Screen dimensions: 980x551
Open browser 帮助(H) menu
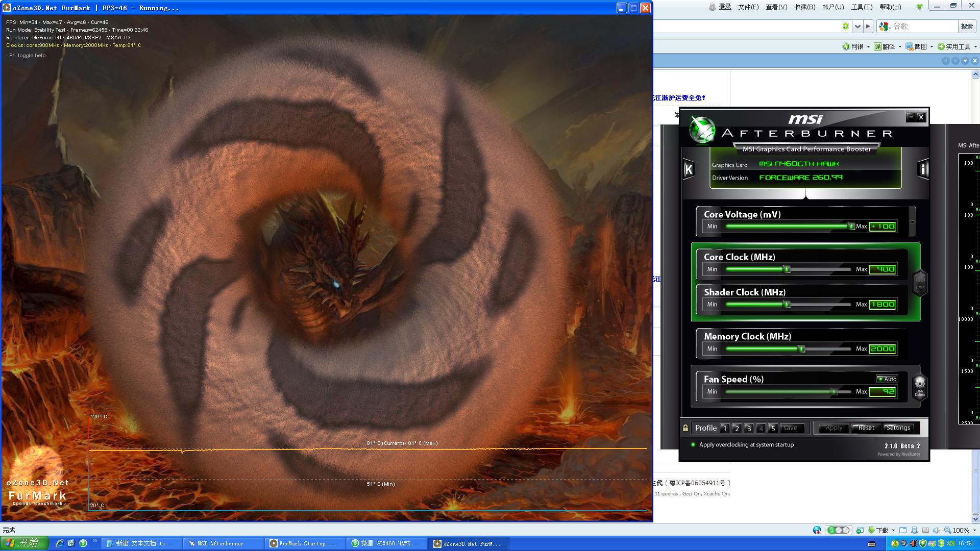coord(890,7)
